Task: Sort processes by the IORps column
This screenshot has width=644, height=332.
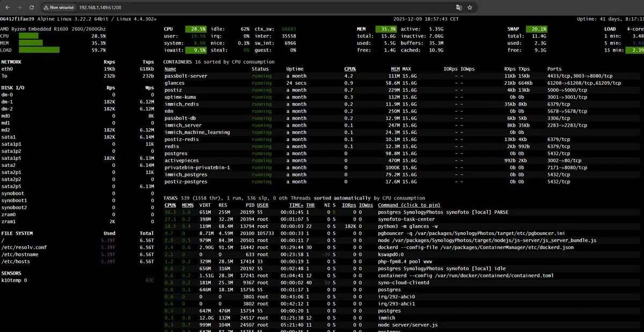Action: point(348,205)
